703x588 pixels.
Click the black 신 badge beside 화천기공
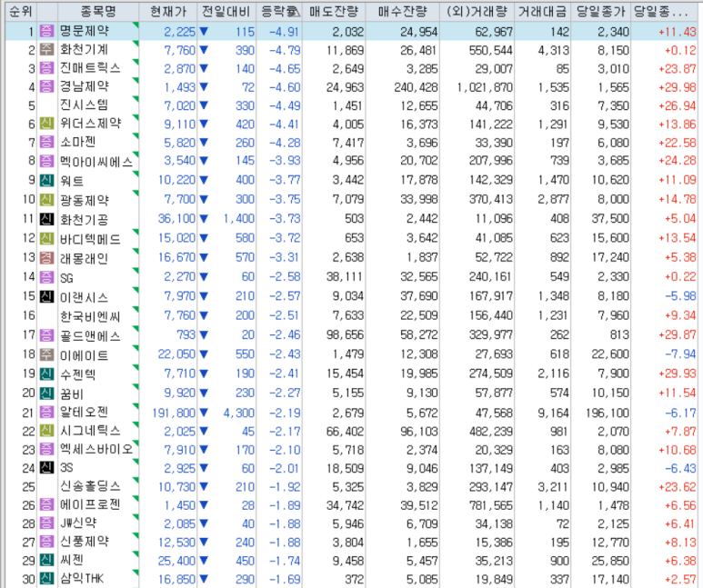[x=46, y=219]
